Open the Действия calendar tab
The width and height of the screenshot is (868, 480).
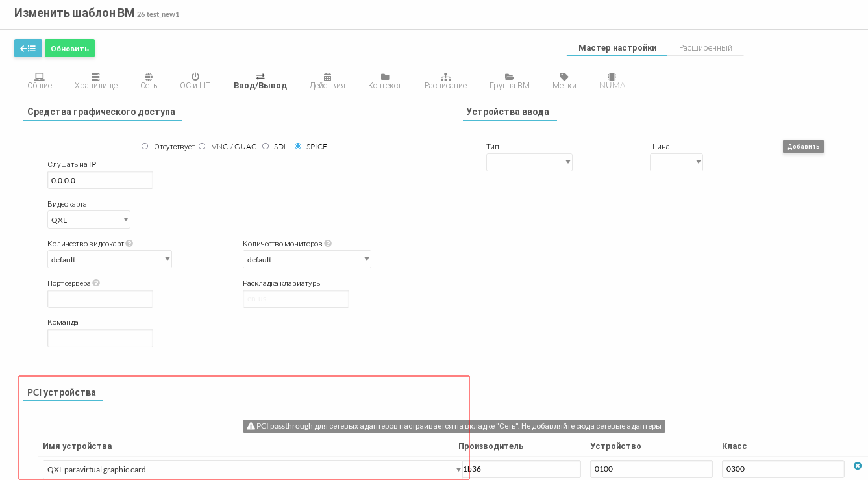(327, 81)
